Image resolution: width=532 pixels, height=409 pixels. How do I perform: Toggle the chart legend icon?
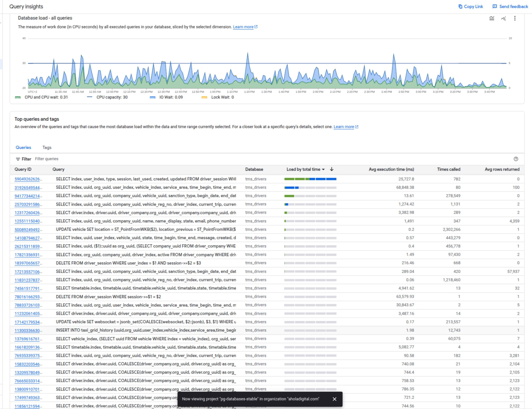[x=492, y=18]
